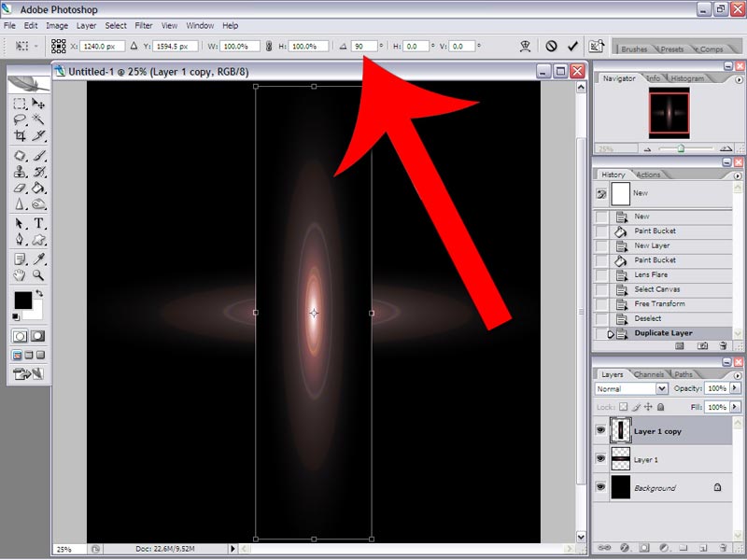Open the Fill percentage arrow

(735, 407)
